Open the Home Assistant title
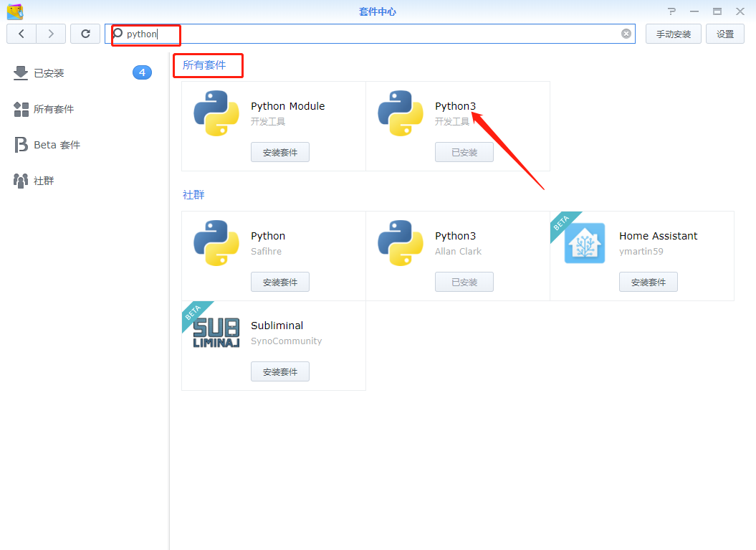756x550 pixels. tap(658, 236)
